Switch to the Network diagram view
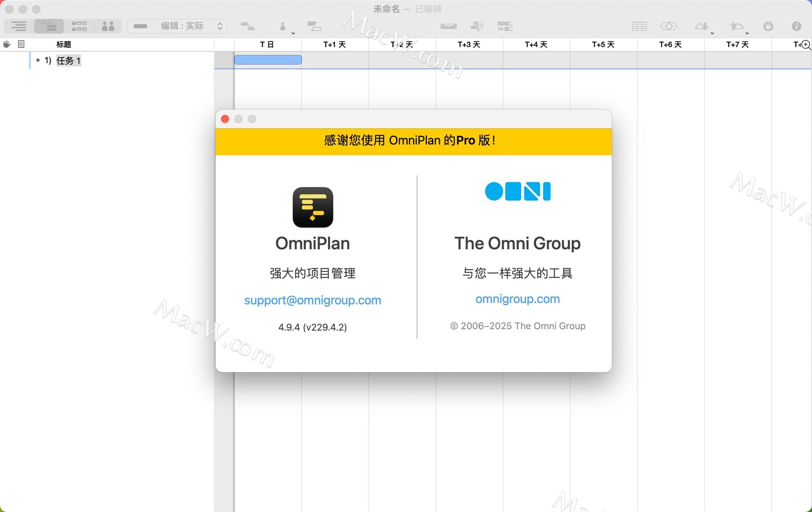 pos(79,26)
